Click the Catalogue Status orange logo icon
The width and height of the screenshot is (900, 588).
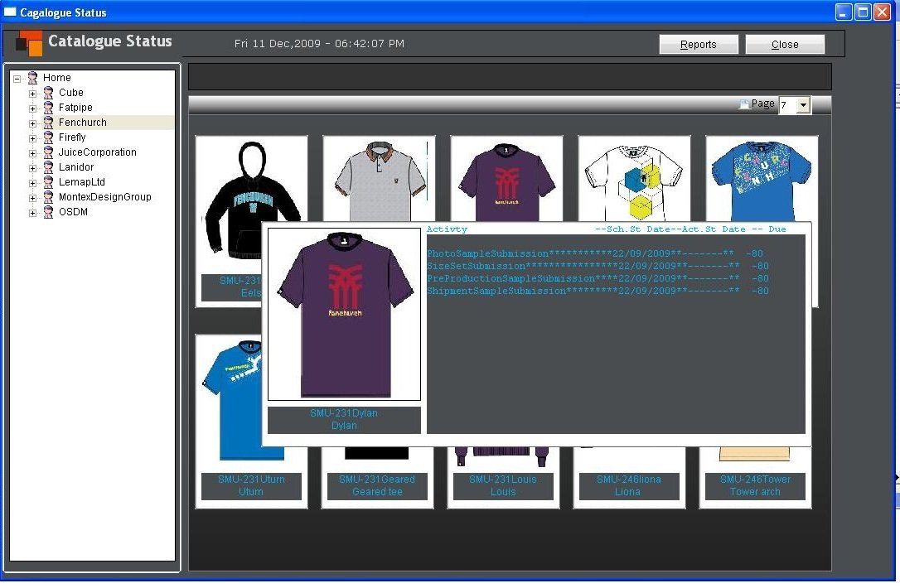[30, 42]
